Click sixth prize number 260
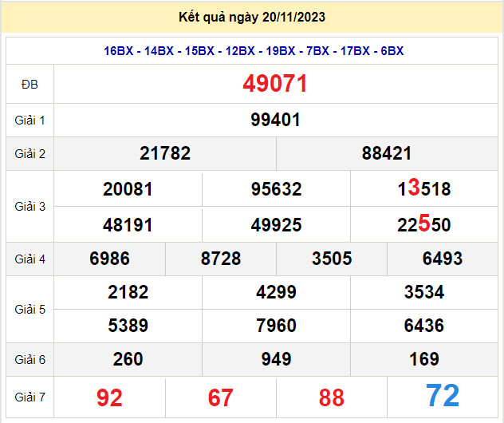The image size is (504, 423). [x=128, y=359]
